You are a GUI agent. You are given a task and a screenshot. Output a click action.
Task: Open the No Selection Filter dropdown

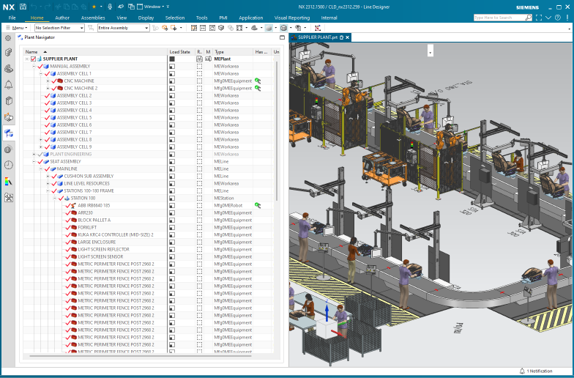[59, 28]
